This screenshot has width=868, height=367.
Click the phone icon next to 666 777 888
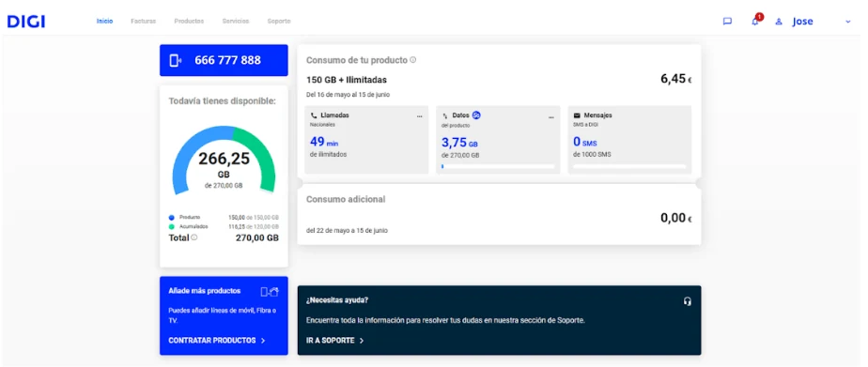click(175, 60)
